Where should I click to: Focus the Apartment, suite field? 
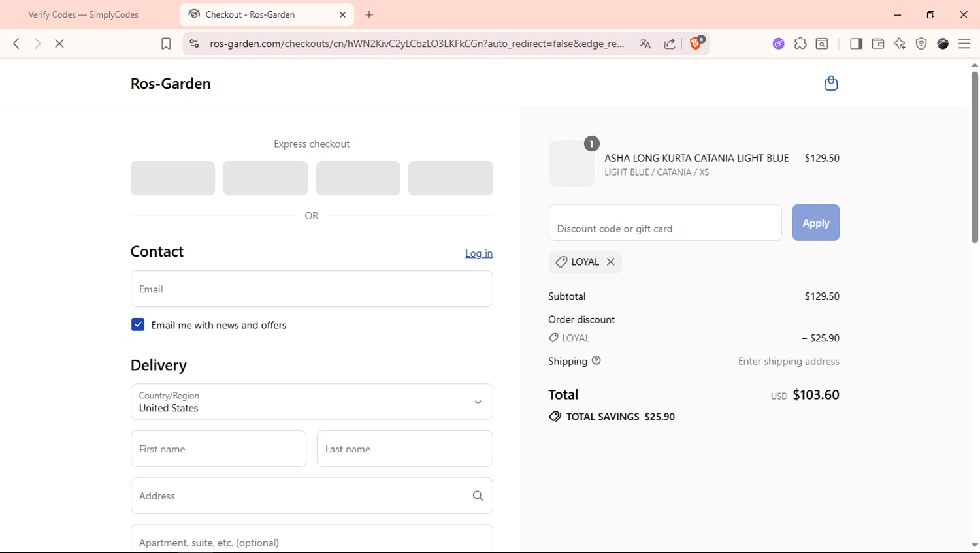tap(312, 539)
